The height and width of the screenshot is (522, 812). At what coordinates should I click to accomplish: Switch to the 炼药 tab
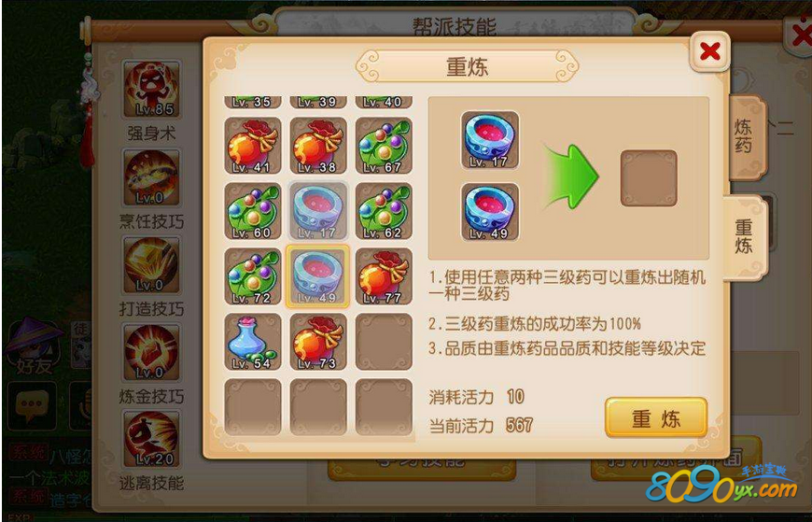coord(747,137)
